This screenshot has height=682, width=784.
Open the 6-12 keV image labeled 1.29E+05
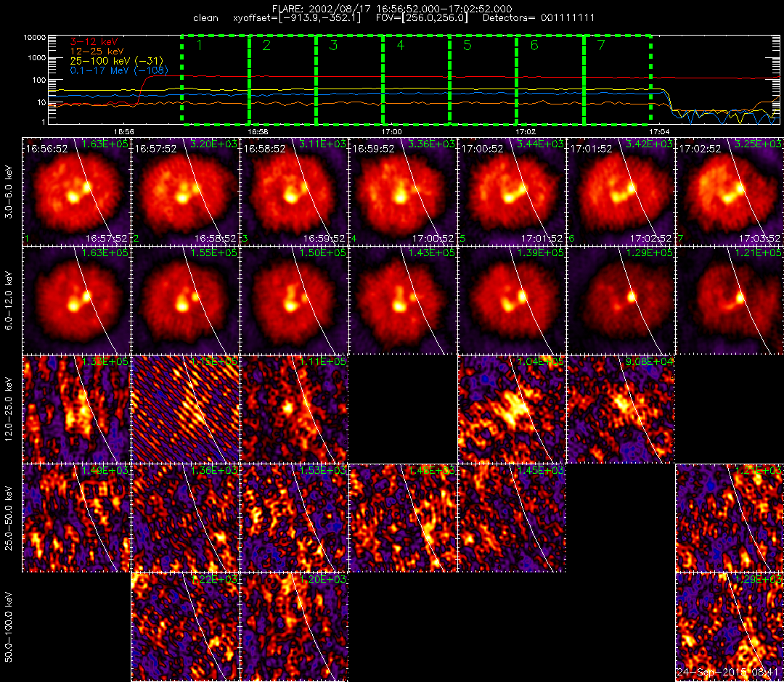[x=621, y=301]
